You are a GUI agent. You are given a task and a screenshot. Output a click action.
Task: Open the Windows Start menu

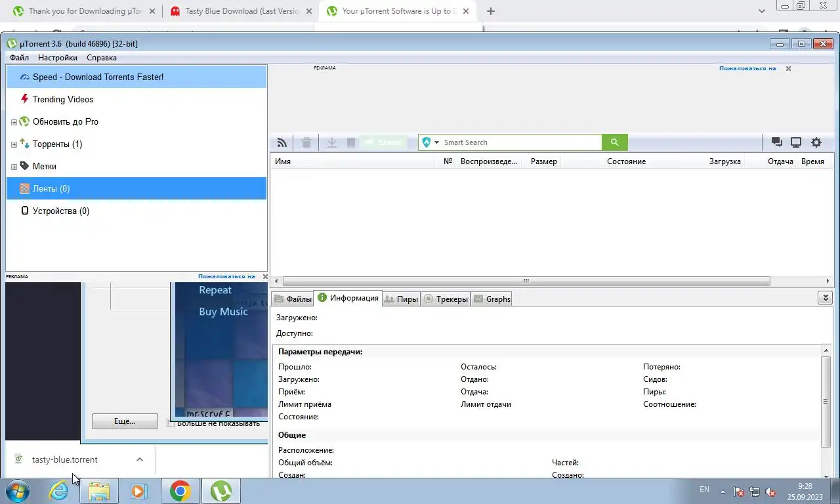click(x=18, y=491)
